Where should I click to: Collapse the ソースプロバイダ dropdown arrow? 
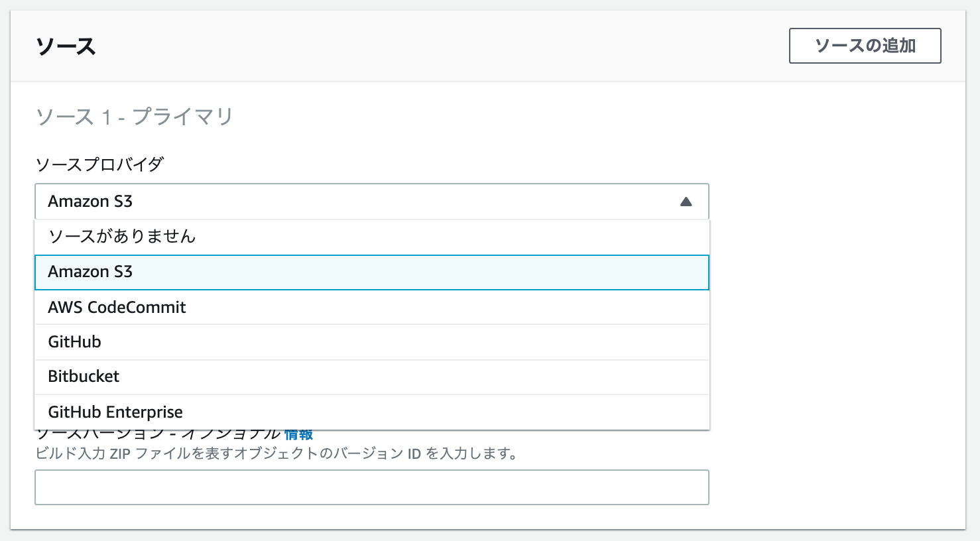tap(686, 202)
